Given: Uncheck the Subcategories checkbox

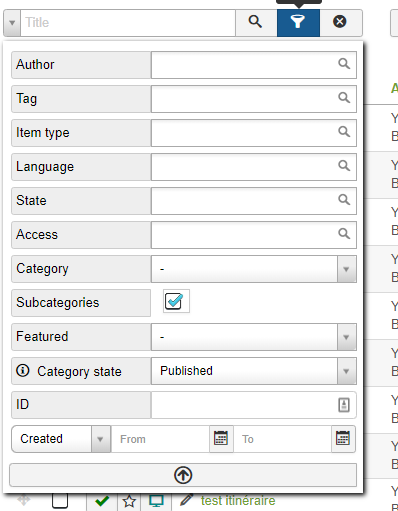Looking at the screenshot, I should (174, 301).
